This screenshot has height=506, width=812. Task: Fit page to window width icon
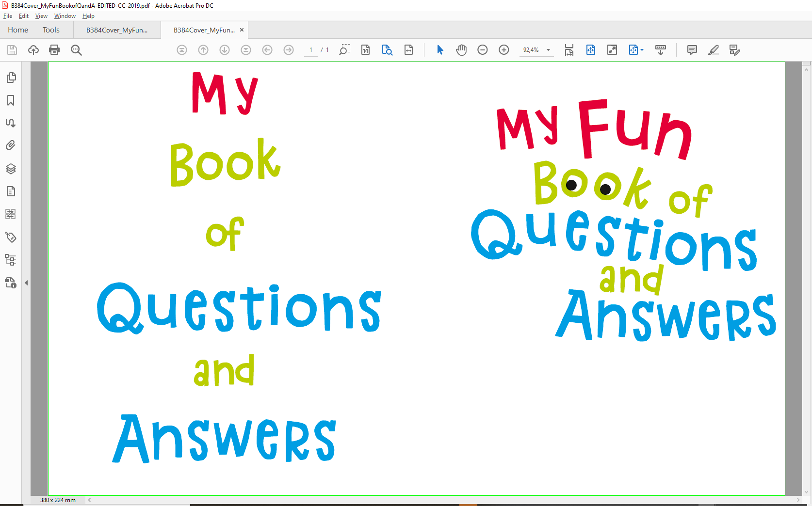[x=409, y=50]
